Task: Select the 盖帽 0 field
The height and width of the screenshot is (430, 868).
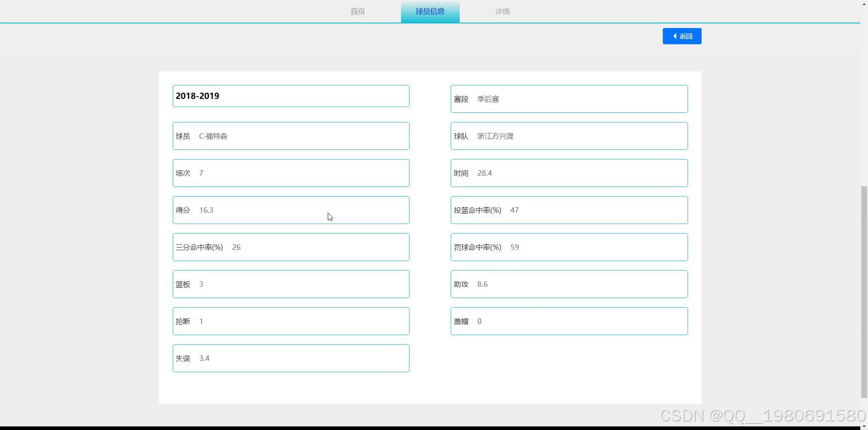Action: pos(568,321)
